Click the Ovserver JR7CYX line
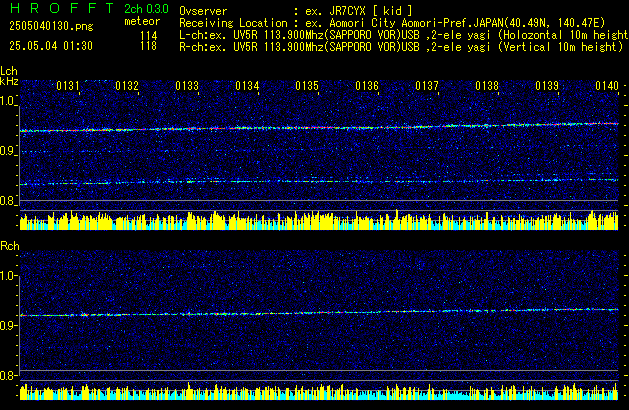This screenshot has width=629, height=410. [x=296, y=11]
